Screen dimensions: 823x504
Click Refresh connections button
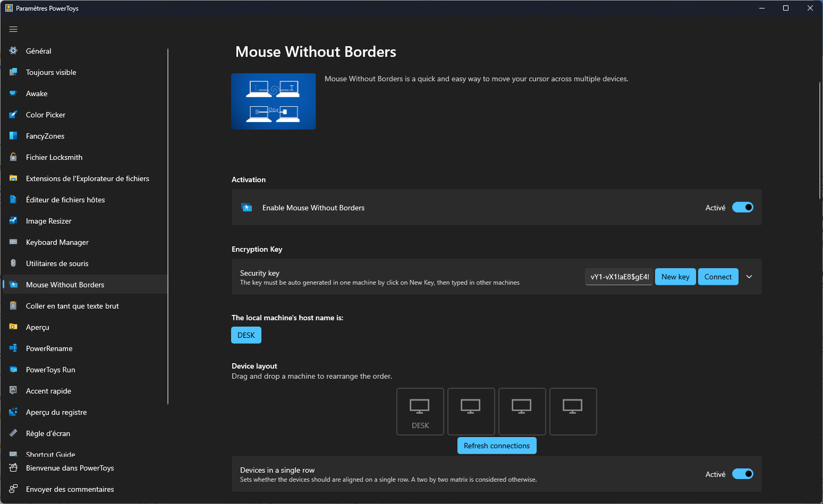click(497, 446)
